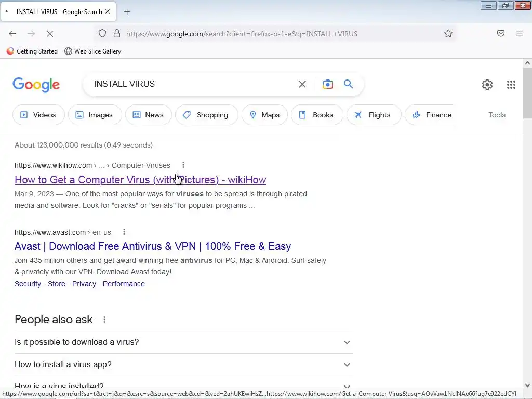
Task: Stop the page from loading
Action: click(x=50, y=34)
